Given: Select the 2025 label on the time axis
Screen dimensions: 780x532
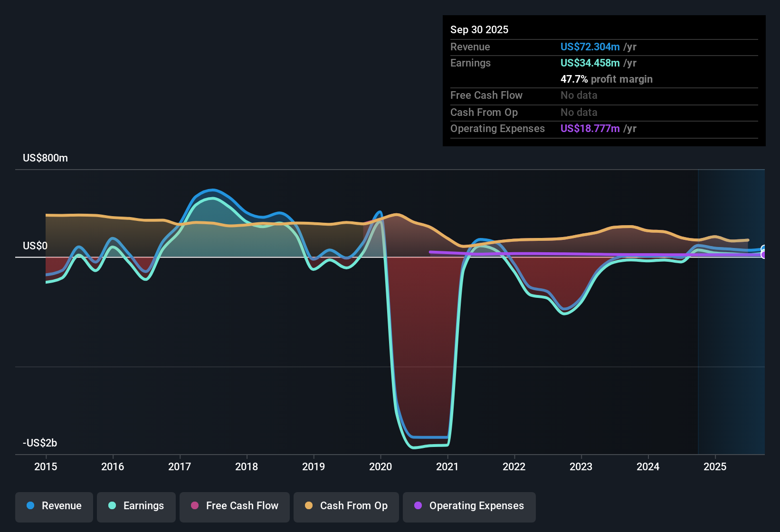Looking at the screenshot, I should pos(715,467).
